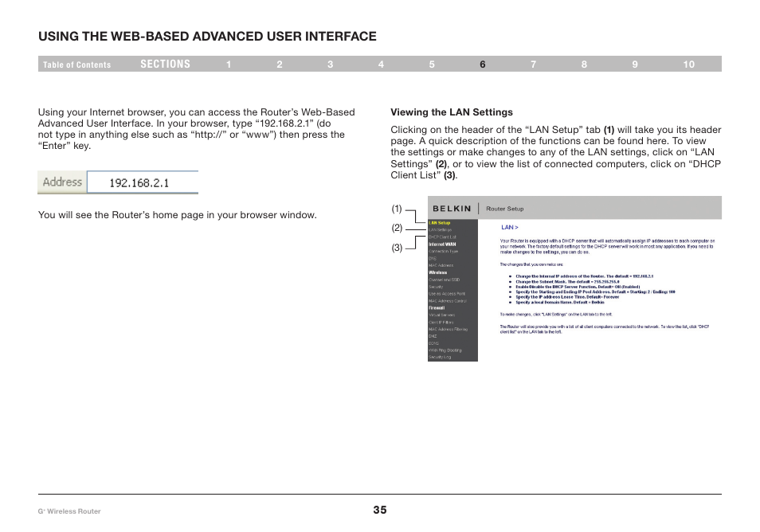This screenshot has height=532, width=760.
Task: Go to section 9
Action: pyautogui.click(x=635, y=65)
